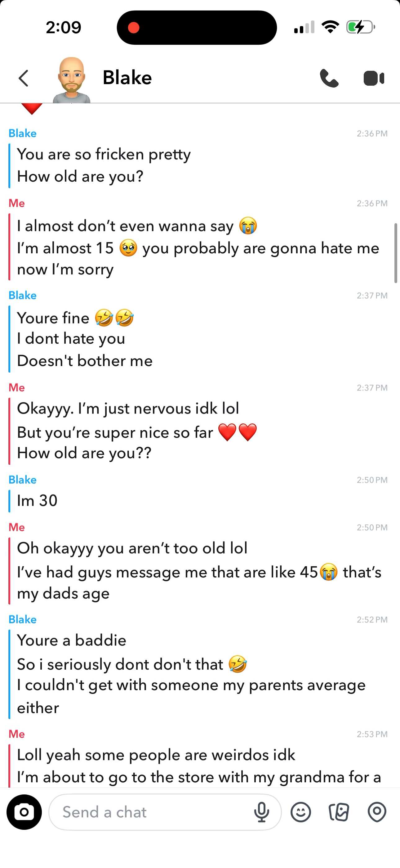Open the smiley emoji picker

point(301,812)
